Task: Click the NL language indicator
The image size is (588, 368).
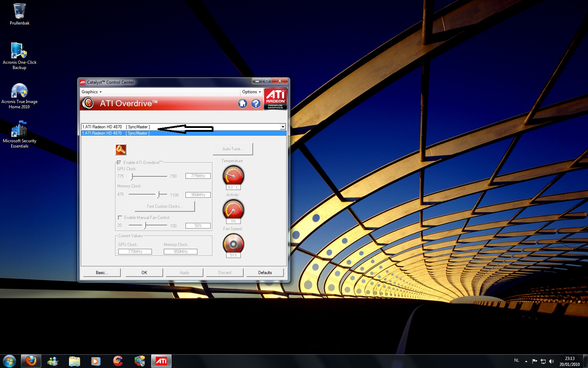Action: pyautogui.click(x=517, y=360)
